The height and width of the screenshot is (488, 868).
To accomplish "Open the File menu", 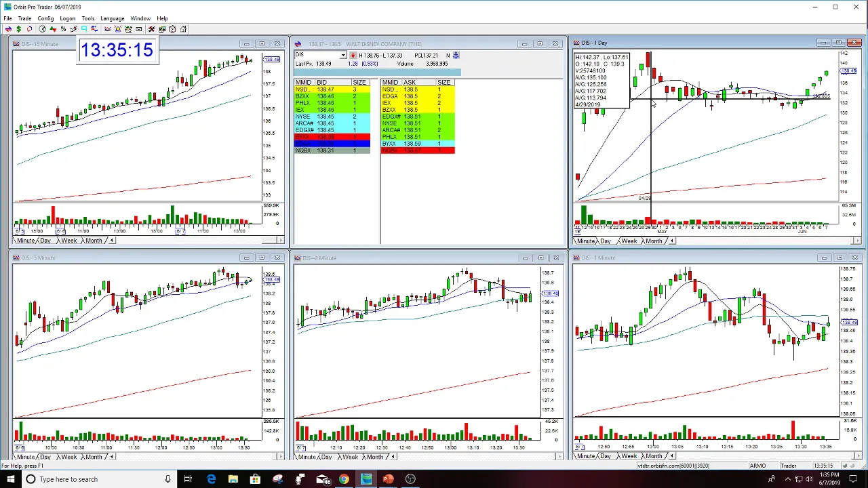I will [x=7, y=18].
